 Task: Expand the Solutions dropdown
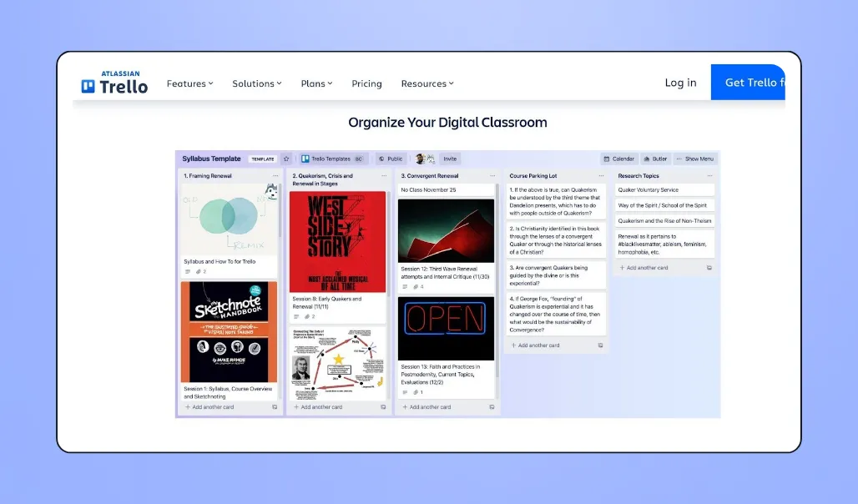click(x=256, y=83)
